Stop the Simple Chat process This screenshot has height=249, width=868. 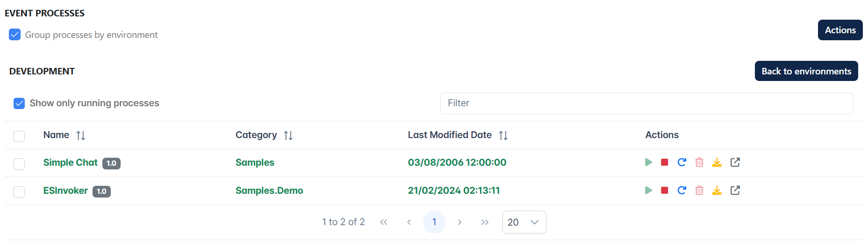(x=665, y=162)
